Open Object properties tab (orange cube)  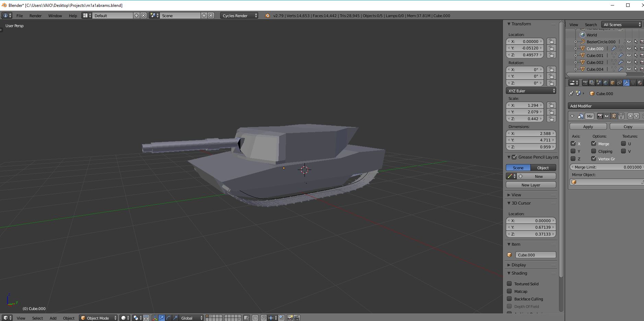(x=612, y=83)
